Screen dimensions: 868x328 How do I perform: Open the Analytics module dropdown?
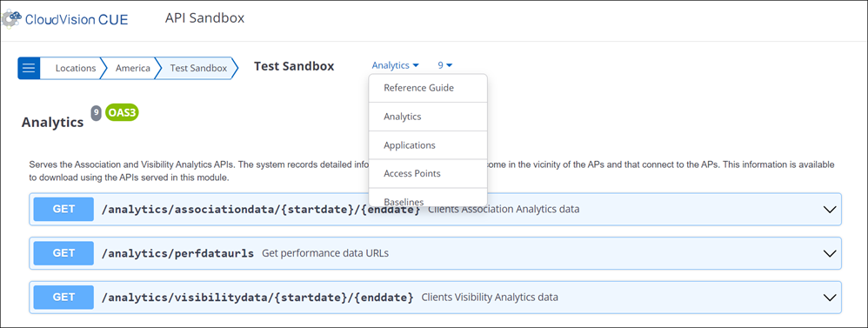[395, 65]
